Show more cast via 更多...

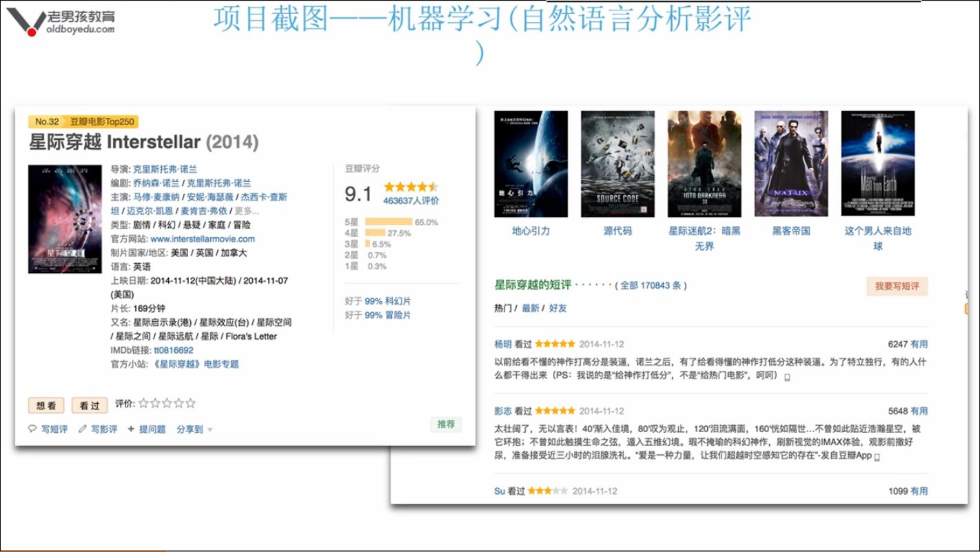click(x=247, y=211)
